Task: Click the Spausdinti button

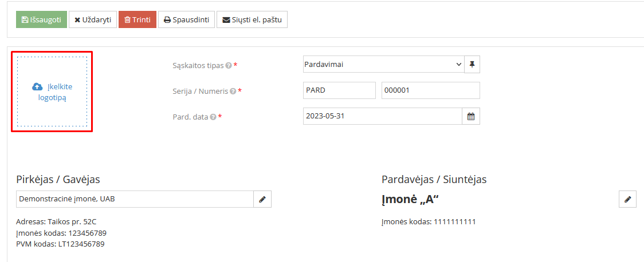Action: click(186, 19)
